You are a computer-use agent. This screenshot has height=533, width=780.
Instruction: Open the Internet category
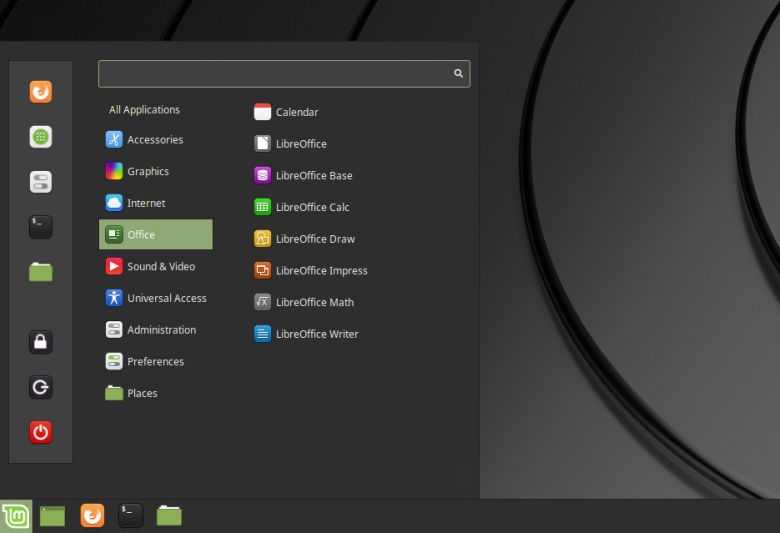coord(156,203)
